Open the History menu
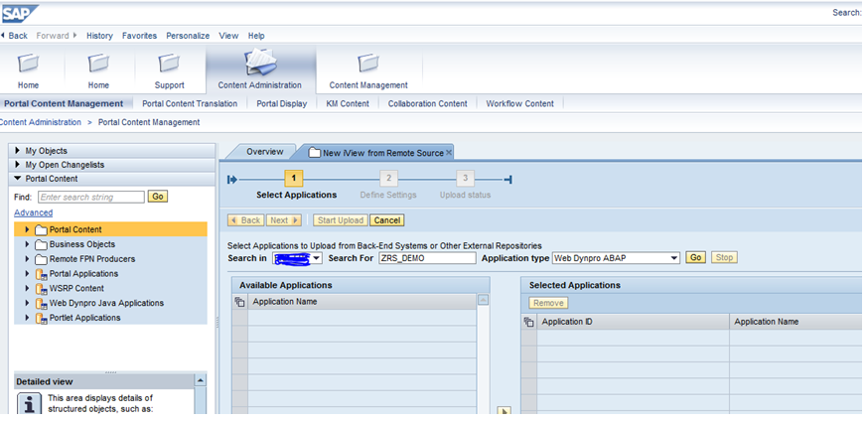Image resolution: width=868 pixels, height=422 pixels. click(x=99, y=36)
